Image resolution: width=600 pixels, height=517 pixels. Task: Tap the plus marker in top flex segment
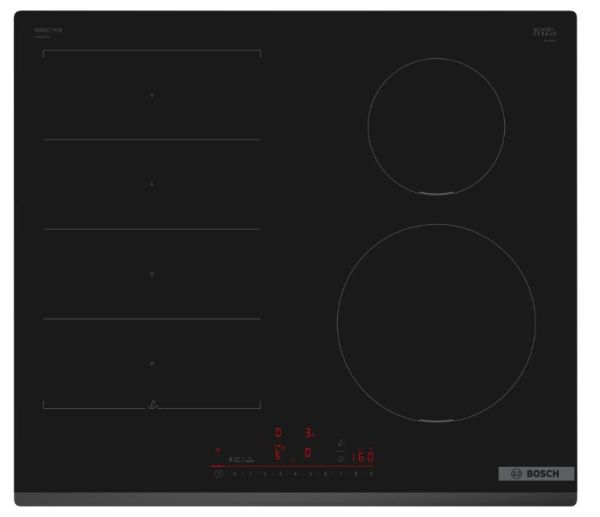point(152,95)
